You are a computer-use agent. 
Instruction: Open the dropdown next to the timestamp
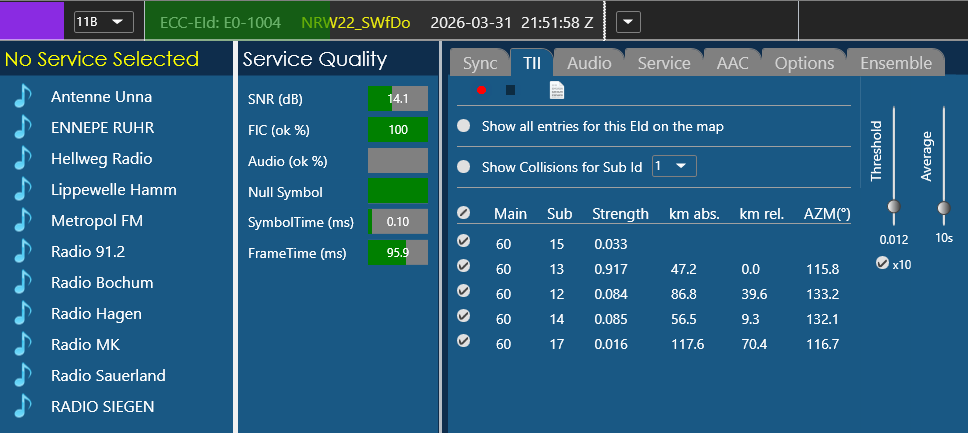pos(628,21)
